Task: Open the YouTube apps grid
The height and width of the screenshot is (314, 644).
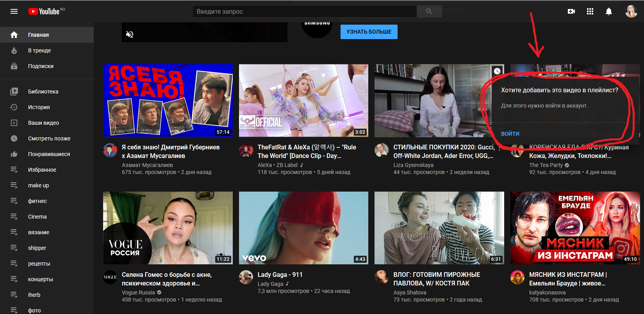Action: coord(590,11)
